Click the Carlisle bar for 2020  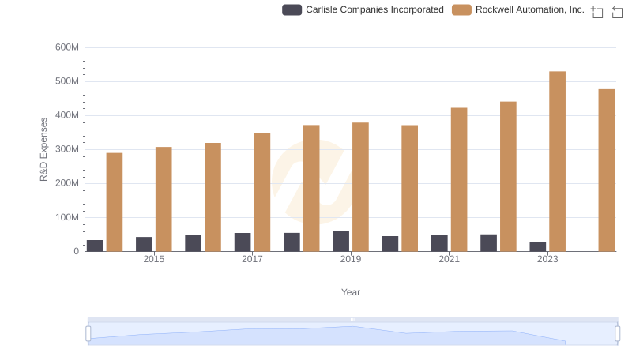(x=389, y=244)
